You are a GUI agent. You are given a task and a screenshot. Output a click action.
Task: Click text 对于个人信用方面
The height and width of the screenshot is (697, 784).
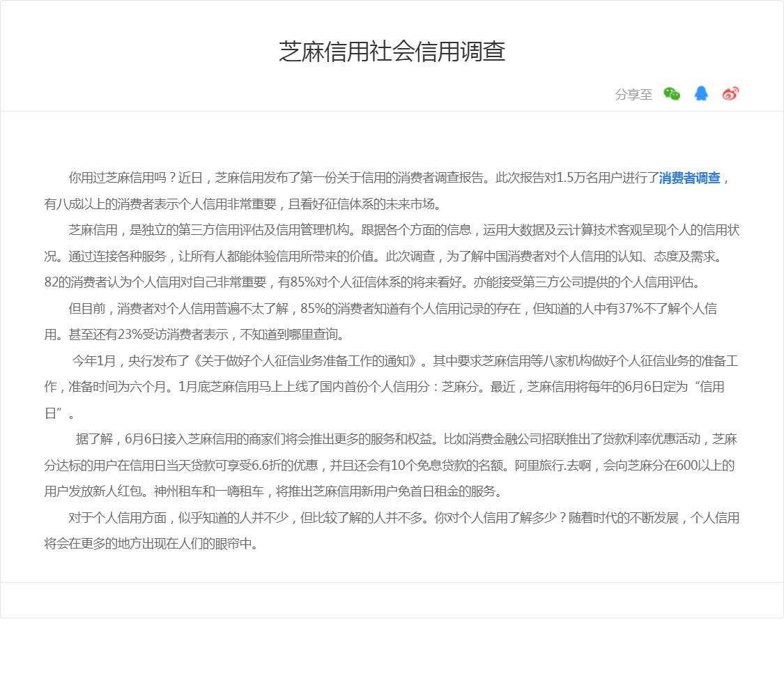coord(117,518)
